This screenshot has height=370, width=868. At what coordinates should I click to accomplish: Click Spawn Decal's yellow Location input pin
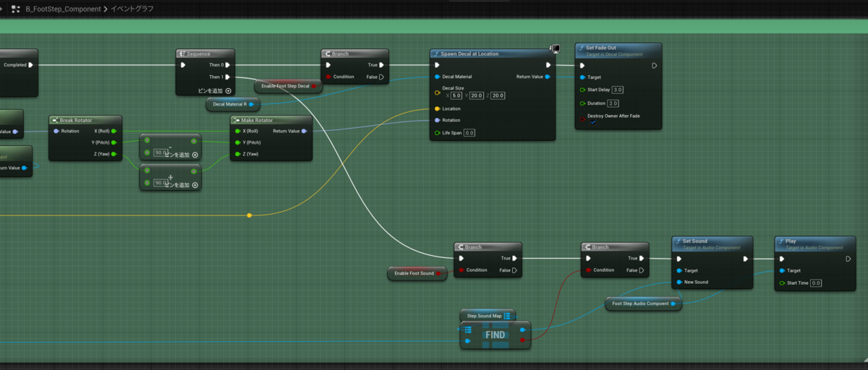click(437, 108)
